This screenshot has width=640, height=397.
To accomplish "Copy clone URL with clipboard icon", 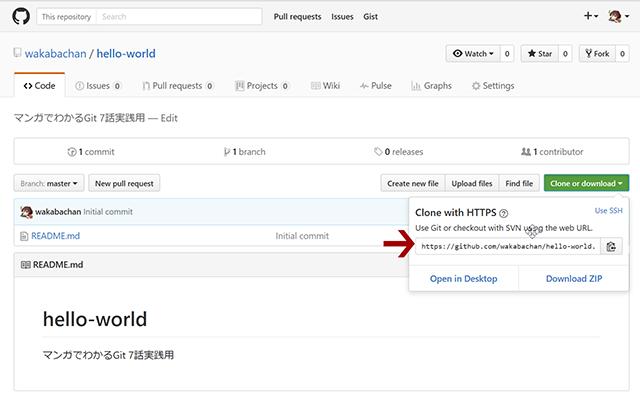I will tap(611, 246).
